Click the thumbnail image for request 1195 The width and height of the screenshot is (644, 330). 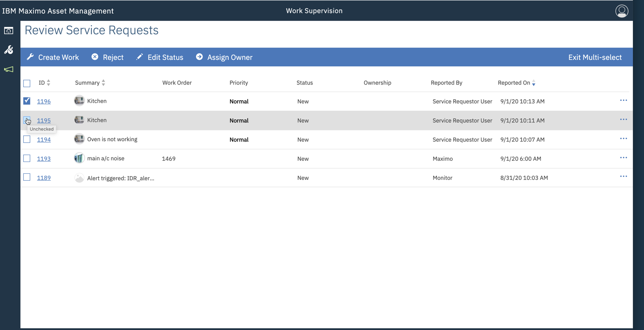[79, 120]
